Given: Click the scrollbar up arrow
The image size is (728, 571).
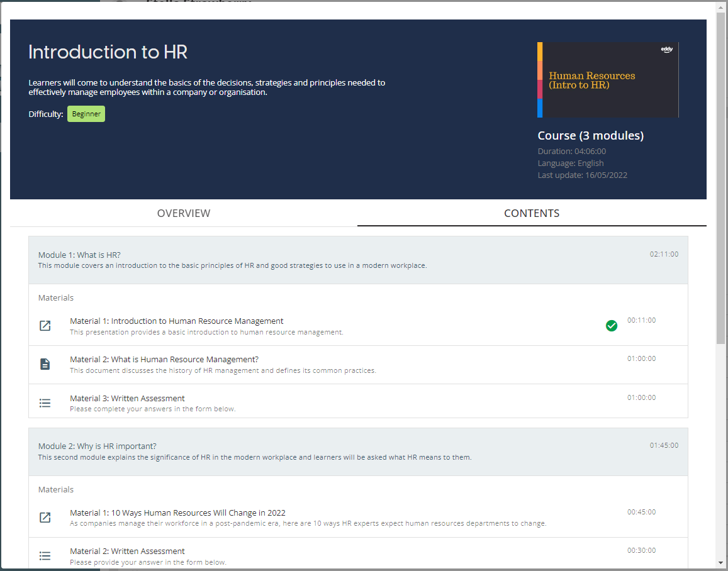Looking at the screenshot, I should pyautogui.click(x=720, y=8).
